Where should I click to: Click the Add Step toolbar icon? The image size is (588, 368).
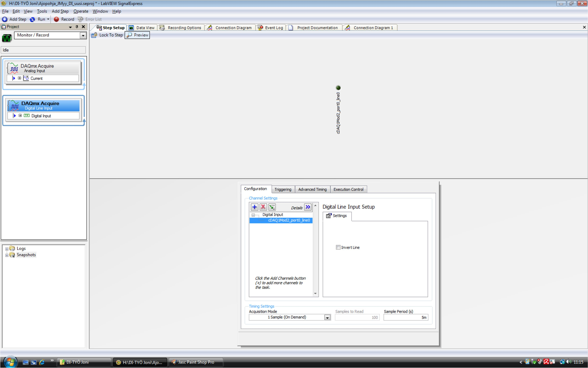pos(5,19)
